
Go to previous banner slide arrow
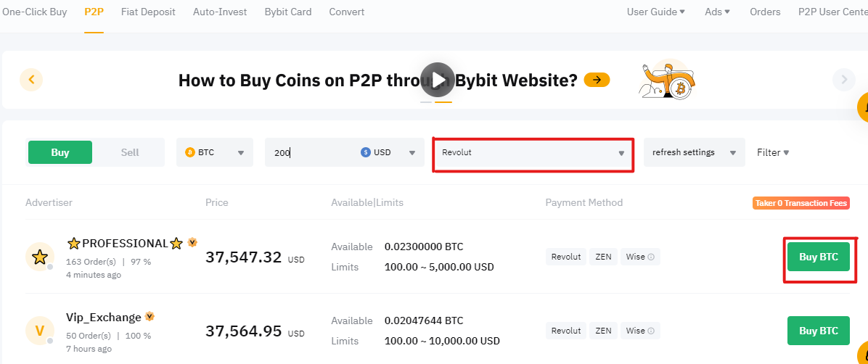(x=31, y=80)
